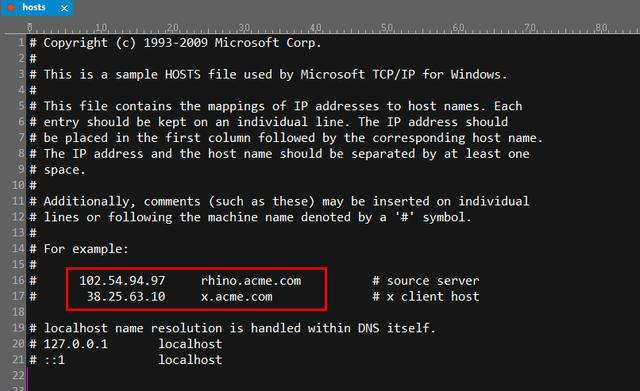Click the red modified-file dot on the hosts tab
The image size is (640, 391).
click(11, 7)
